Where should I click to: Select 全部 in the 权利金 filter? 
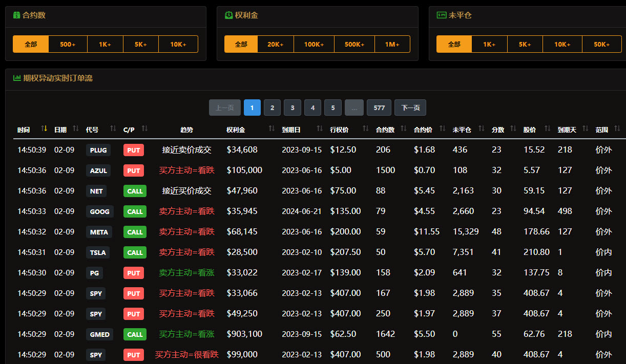pos(241,44)
